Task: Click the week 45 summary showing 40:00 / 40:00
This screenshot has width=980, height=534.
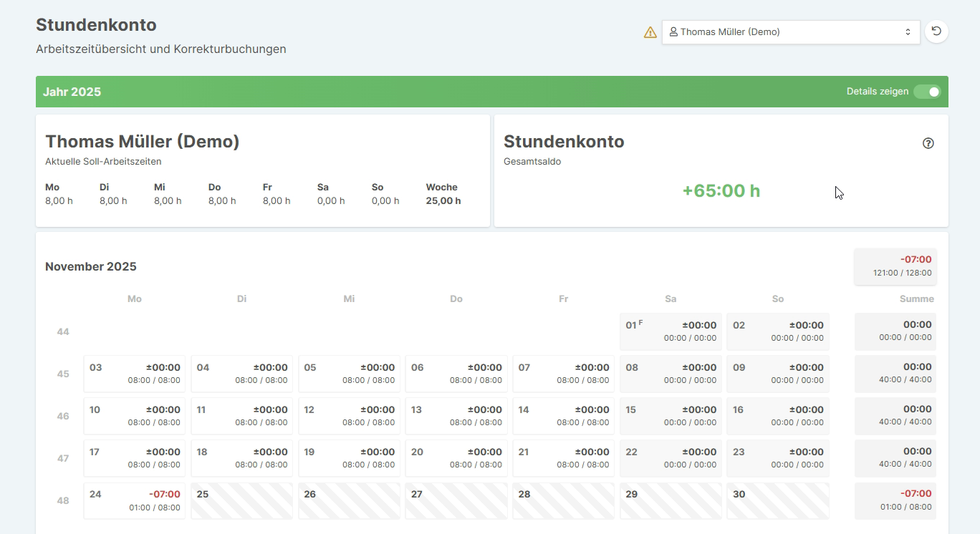Action: pyautogui.click(x=895, y=374)
